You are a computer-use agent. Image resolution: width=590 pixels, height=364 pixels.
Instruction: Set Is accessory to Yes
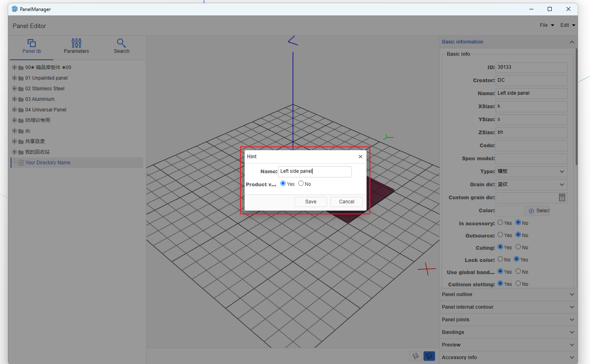pos(500,222)
